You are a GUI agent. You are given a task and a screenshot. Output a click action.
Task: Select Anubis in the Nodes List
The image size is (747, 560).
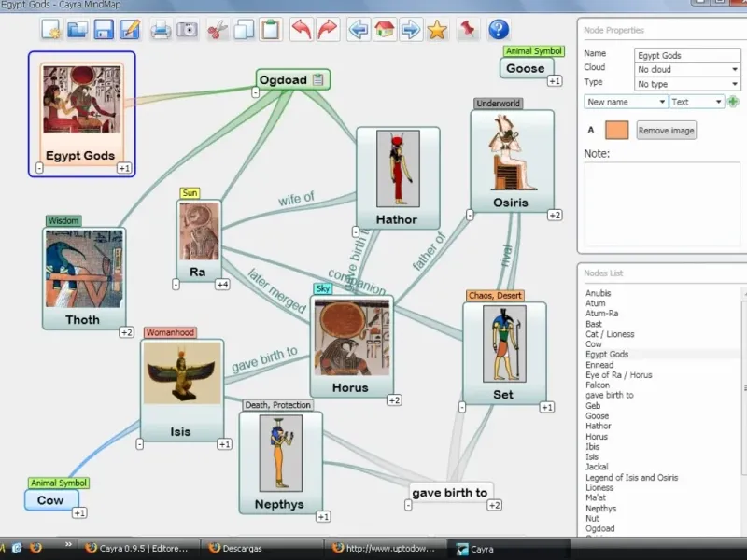pyautogui.click(x=598, y=293)
